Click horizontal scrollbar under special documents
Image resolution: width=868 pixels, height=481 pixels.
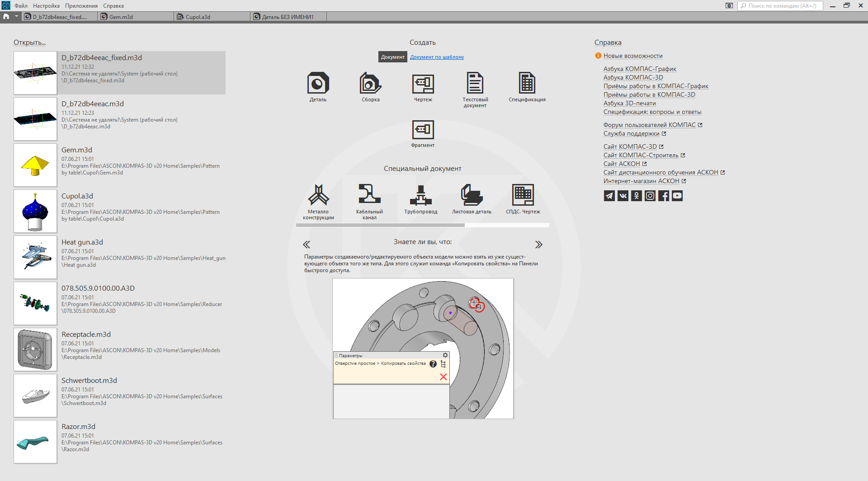[380, 225]
